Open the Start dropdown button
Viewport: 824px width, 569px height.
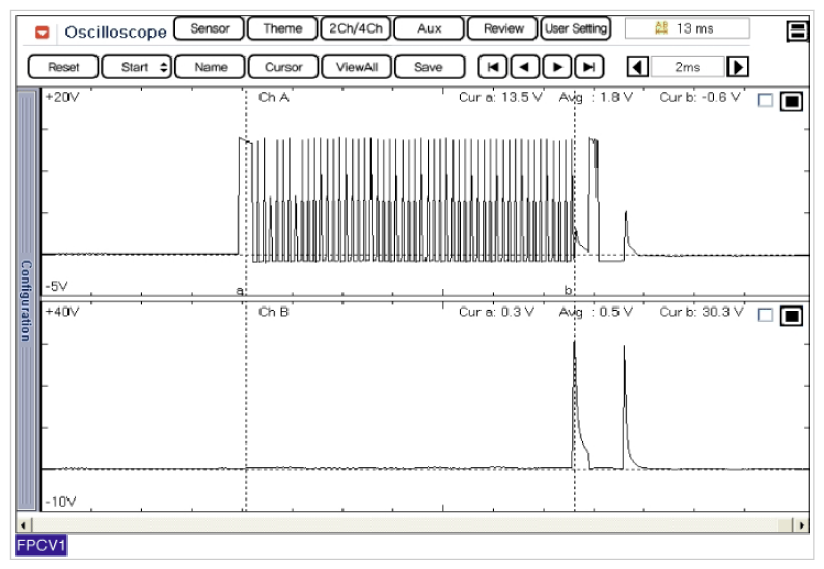(x=137, y=67)
